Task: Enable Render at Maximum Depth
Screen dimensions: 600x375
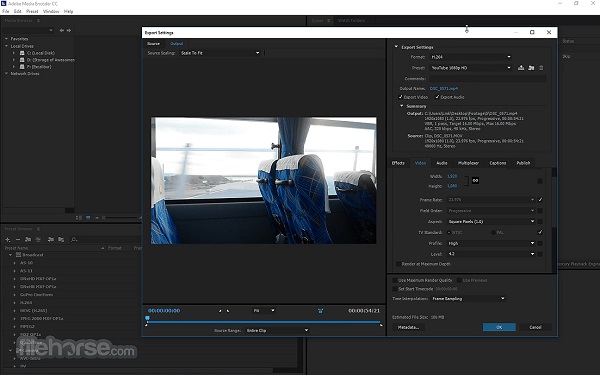Action: pyautogui.click(x=398, y=264)
